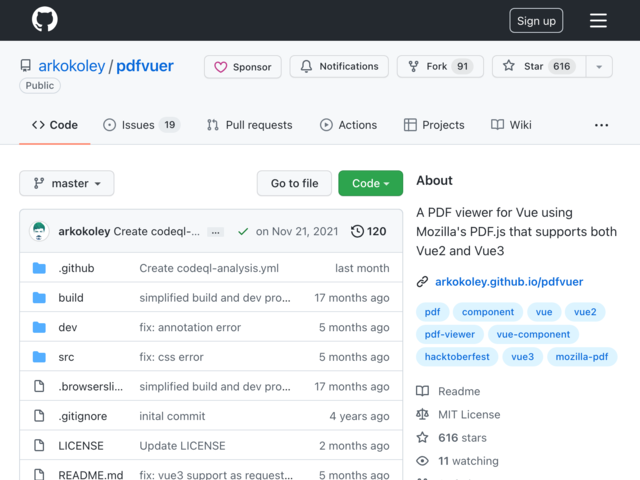Screen dimensions: 640x480
Task: Open the 11 watching link
Action: [x=457, y=461]
